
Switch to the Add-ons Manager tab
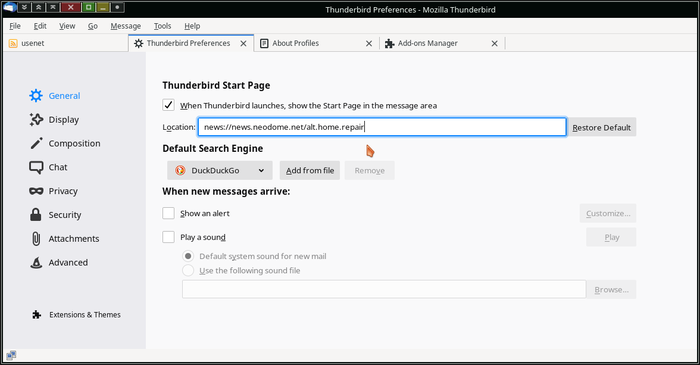tap(442, 43)
